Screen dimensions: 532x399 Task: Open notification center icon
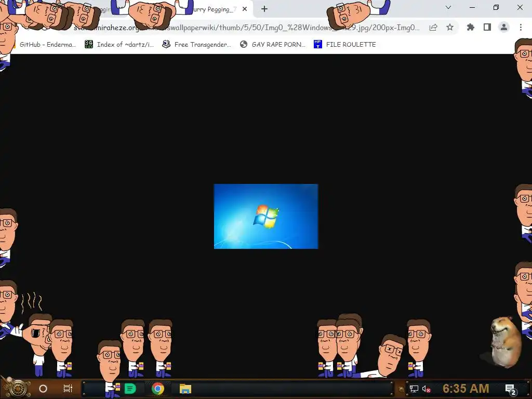pos(510,389)
